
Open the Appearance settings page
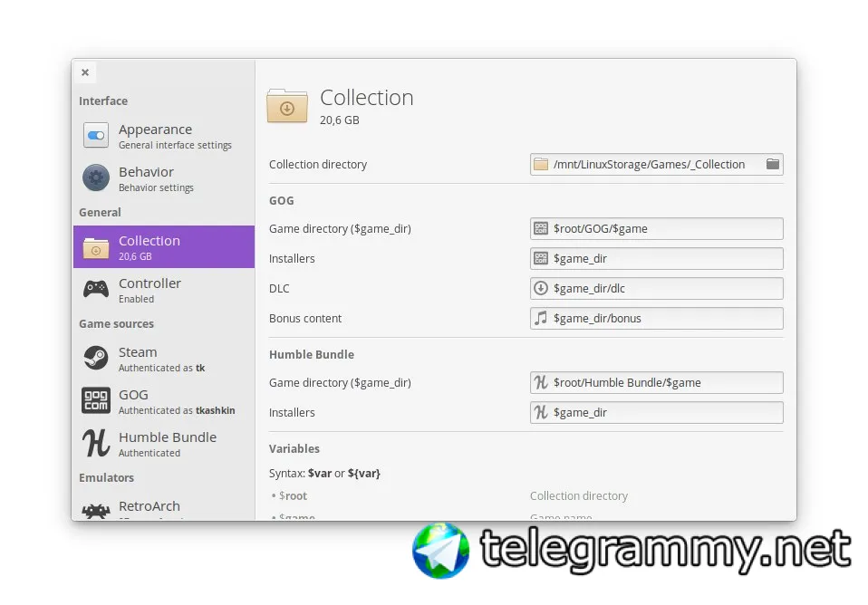(164, 136)
